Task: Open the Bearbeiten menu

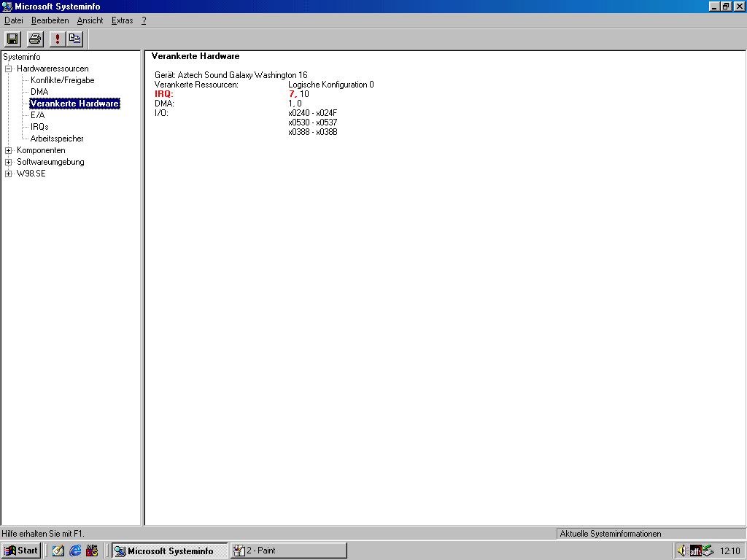Action: point(50,20)
